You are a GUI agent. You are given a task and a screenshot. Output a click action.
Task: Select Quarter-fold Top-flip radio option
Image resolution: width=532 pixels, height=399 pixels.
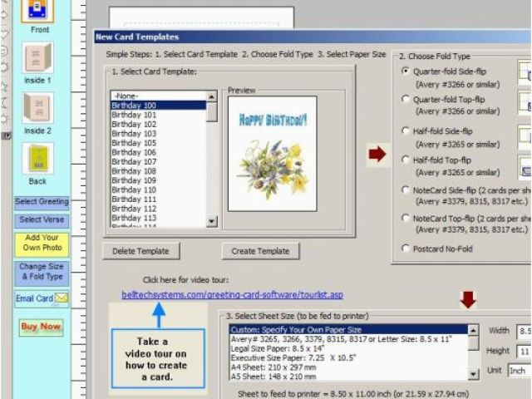click(x=406, y=101)
